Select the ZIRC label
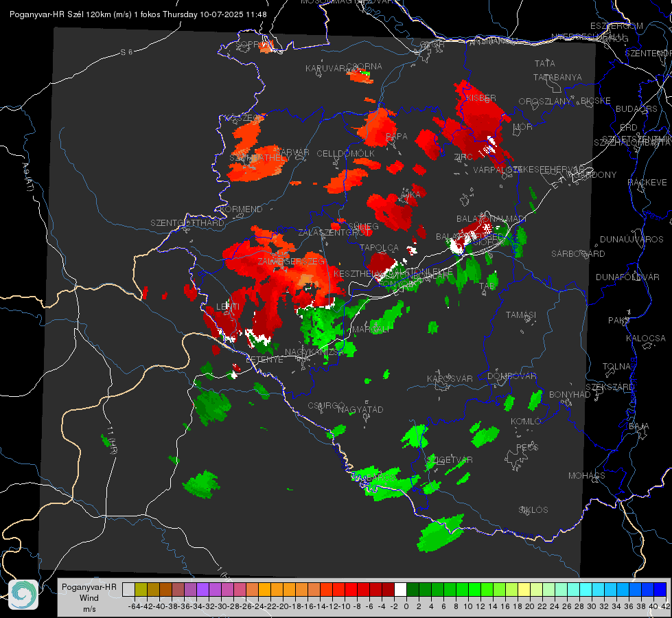672x618 pixels. [463, 157]
